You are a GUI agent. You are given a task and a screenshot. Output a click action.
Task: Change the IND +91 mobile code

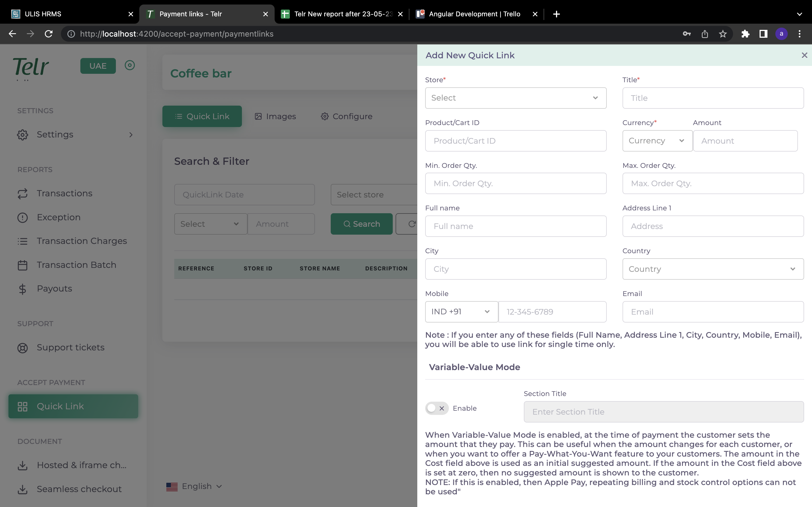pyautogui.click(x=461, y=312)
